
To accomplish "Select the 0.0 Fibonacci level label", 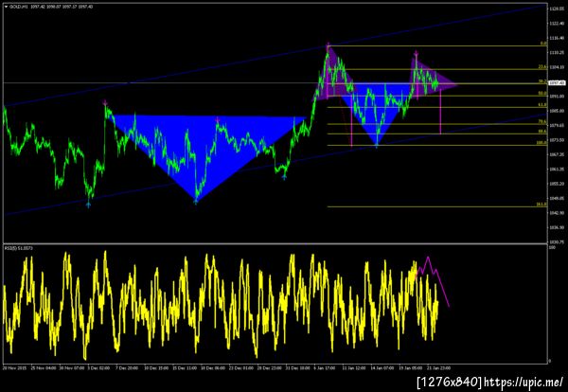I will [x=543, y=44].
